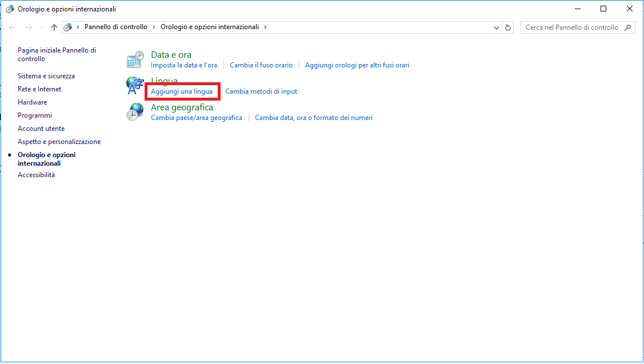This screenshot has width=644, height=364.
Task: Click Cambia il fuso orario
Action: [x=261, y=65]
